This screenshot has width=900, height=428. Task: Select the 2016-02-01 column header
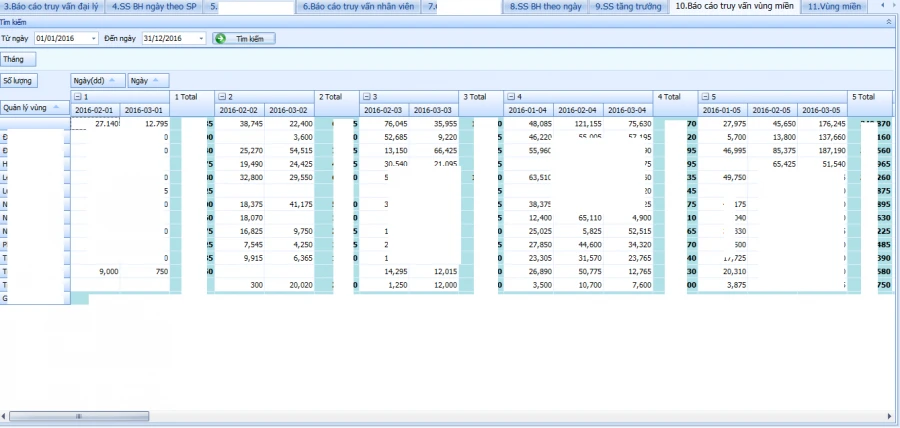tap(95, 110)
